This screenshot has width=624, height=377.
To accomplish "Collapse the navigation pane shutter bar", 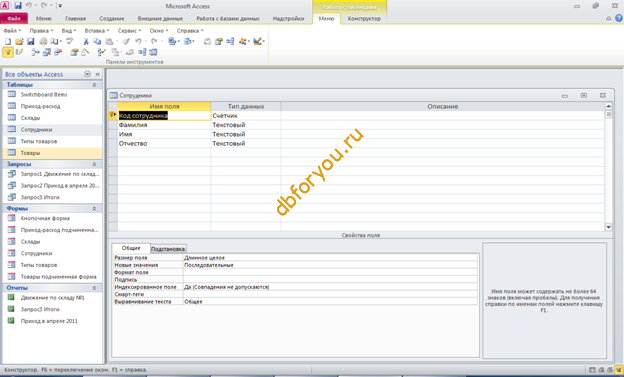I will (x=98, y=74).
